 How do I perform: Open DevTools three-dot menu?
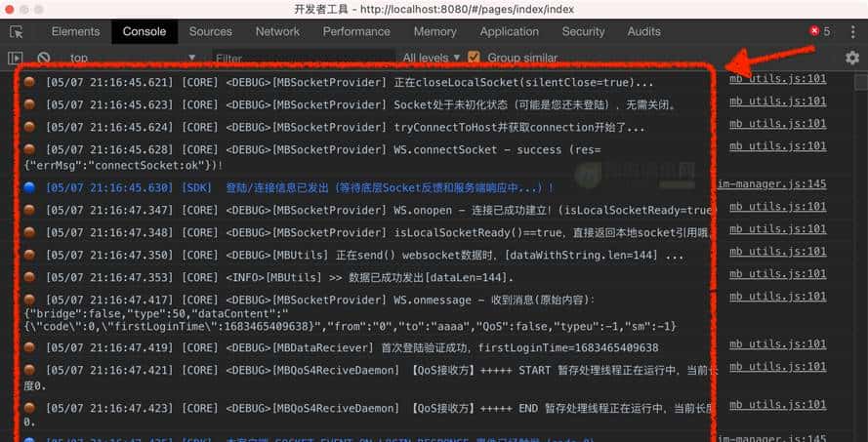click(853, 31)
